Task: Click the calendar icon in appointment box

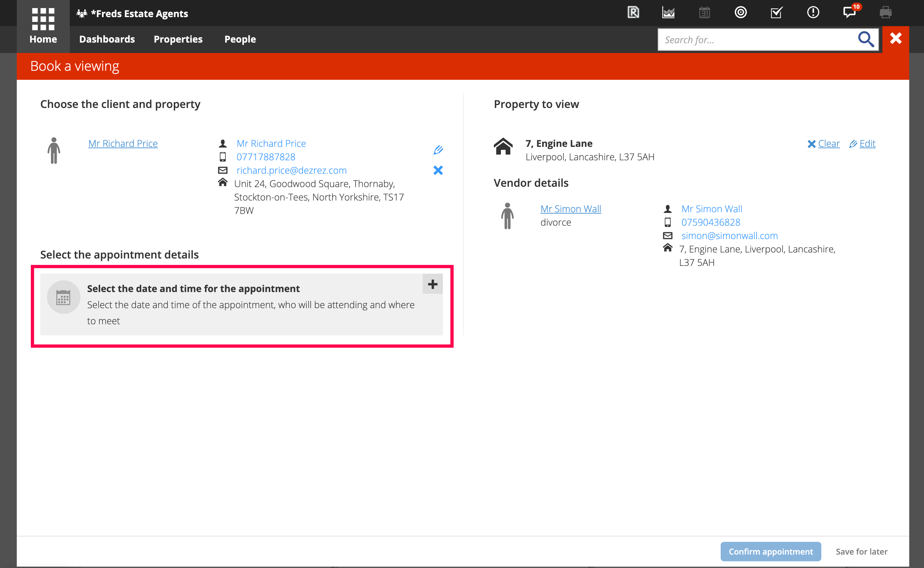Action: [63, 297]
